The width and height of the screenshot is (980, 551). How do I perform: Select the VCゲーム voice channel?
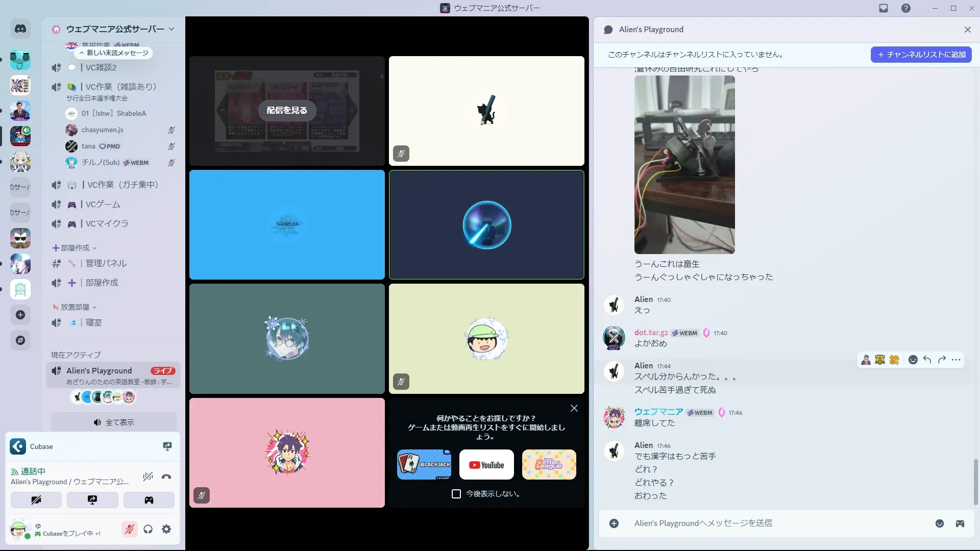pos(103,204)
